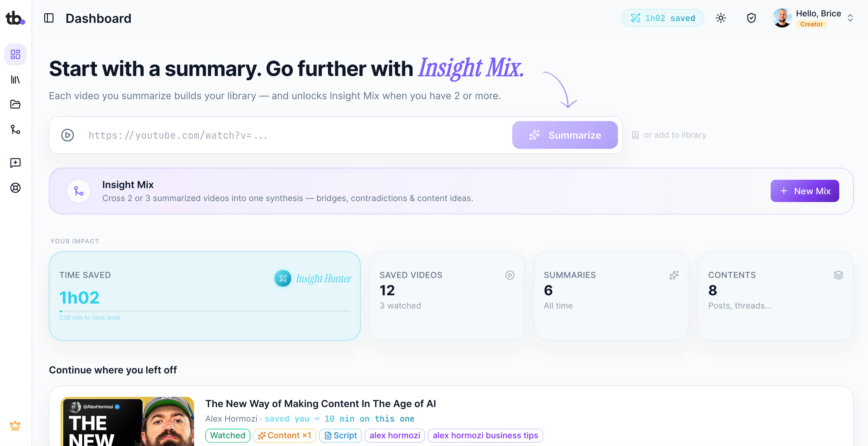Open the Dashboard grid icon in sidebar
This screenshot has width=868, height=446.
(x=15, y=54)
